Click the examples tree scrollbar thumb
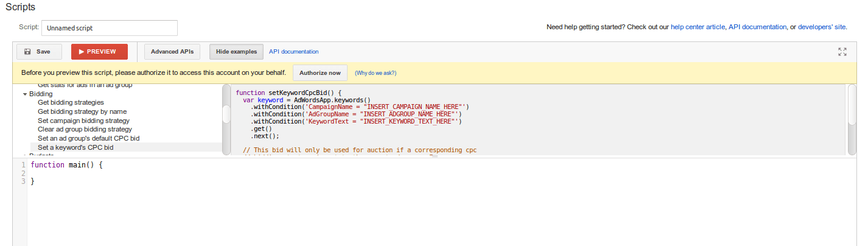This screenshot has height=246, width=868. [x=226, y=114]
